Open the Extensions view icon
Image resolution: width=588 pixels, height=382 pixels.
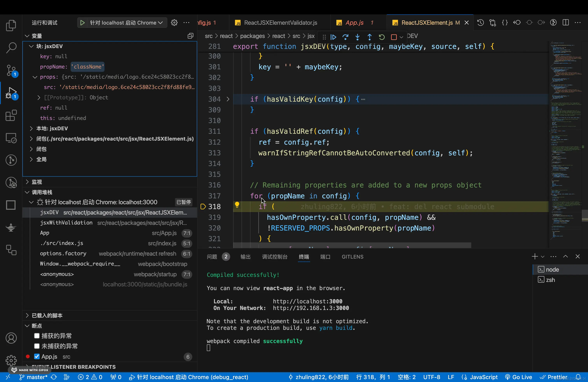(11, 115)
